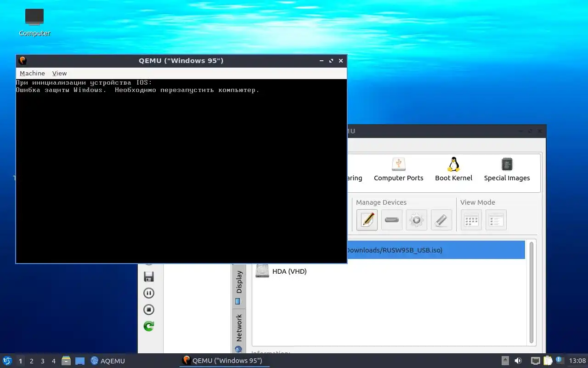
Task: Click the drive icon under Manage Devices
Action: [392, 220]
